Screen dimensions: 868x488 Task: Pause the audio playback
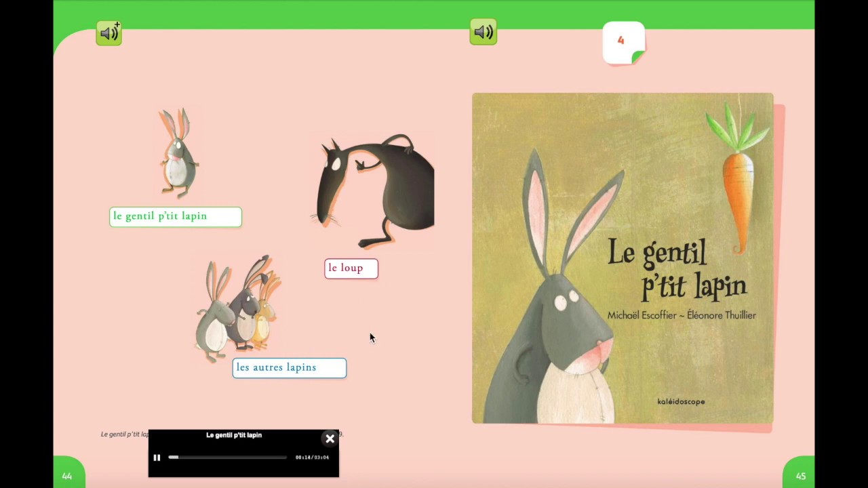157,457
